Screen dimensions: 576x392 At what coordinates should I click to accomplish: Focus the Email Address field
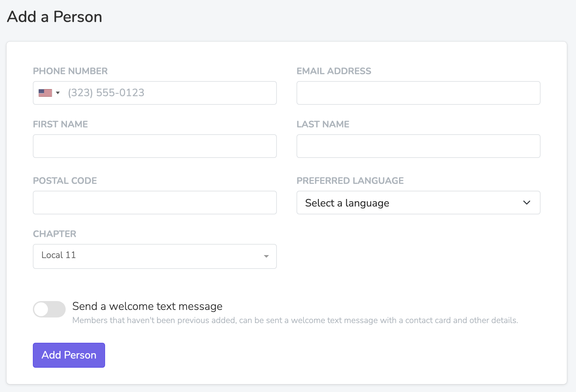click(x=418, y=93)
